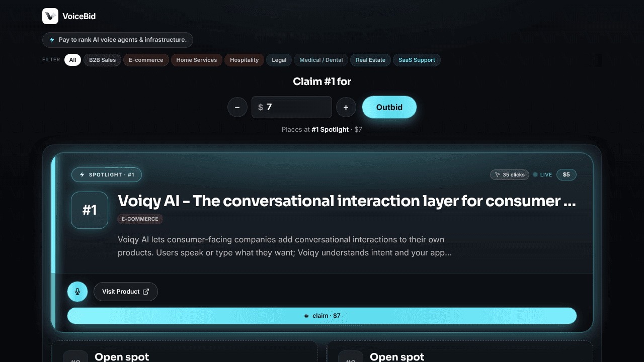The image size is (644, 362).
Task: Click the external link icon on Visit Product
Action: (146, 292)
